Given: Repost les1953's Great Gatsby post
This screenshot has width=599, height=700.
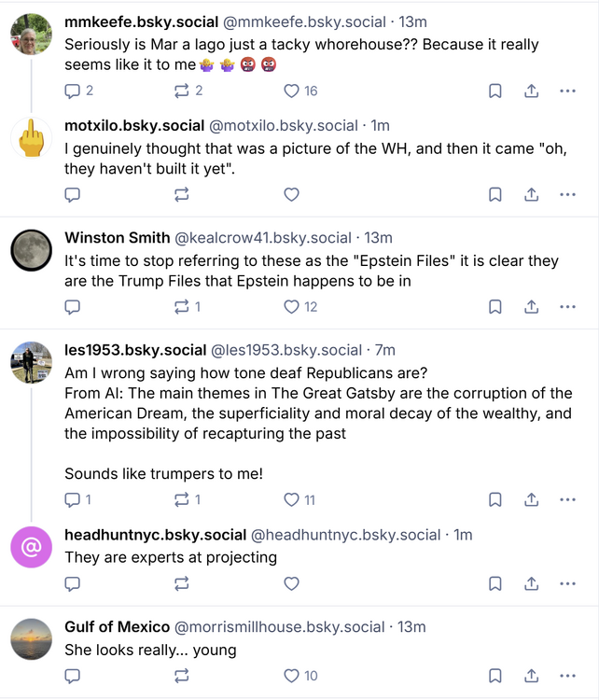Looking at the screenshot, I should (182, 499).
